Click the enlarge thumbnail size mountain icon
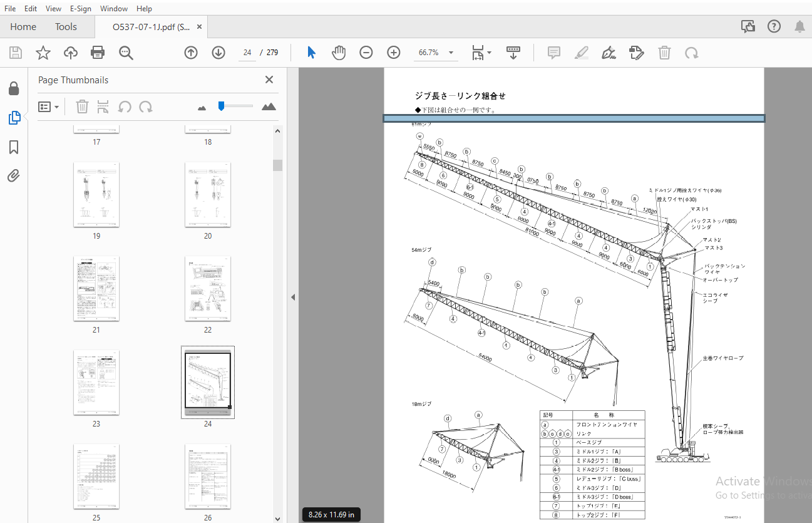Viewport: 812px width, 523px height. coord(269,106)
